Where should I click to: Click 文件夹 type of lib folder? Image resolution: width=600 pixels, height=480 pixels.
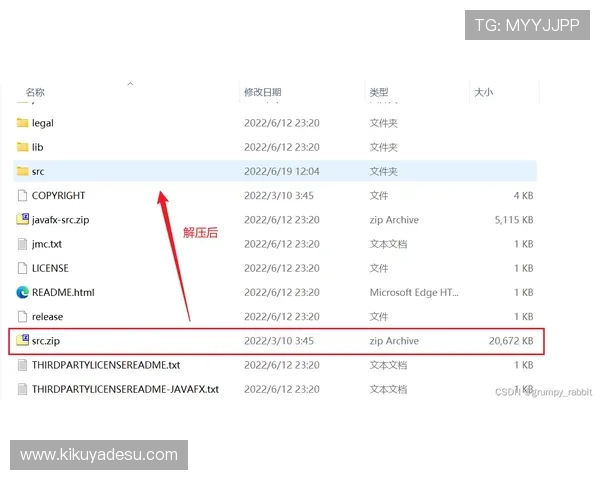(384, 147)
